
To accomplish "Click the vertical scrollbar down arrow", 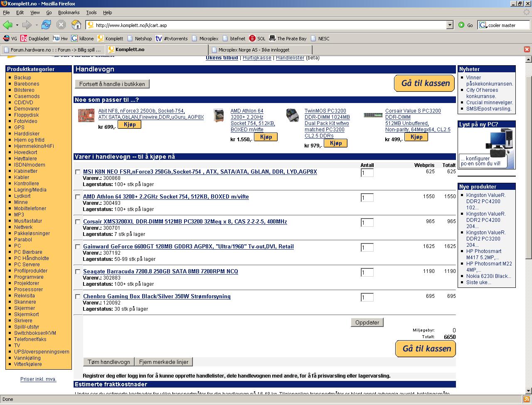I will 528,391.
